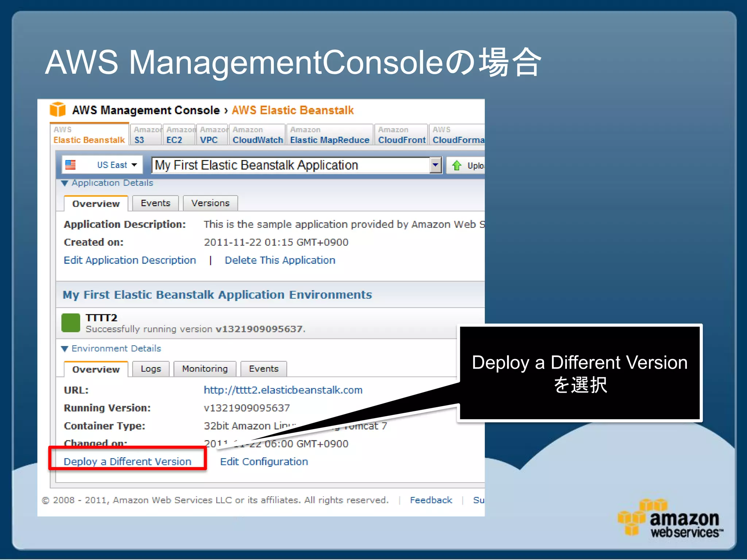This screenshot has width=747, height=560.
Task: Switch to the AWS Elastic Beanstalk service tab
Action: [x=89, y=135]
